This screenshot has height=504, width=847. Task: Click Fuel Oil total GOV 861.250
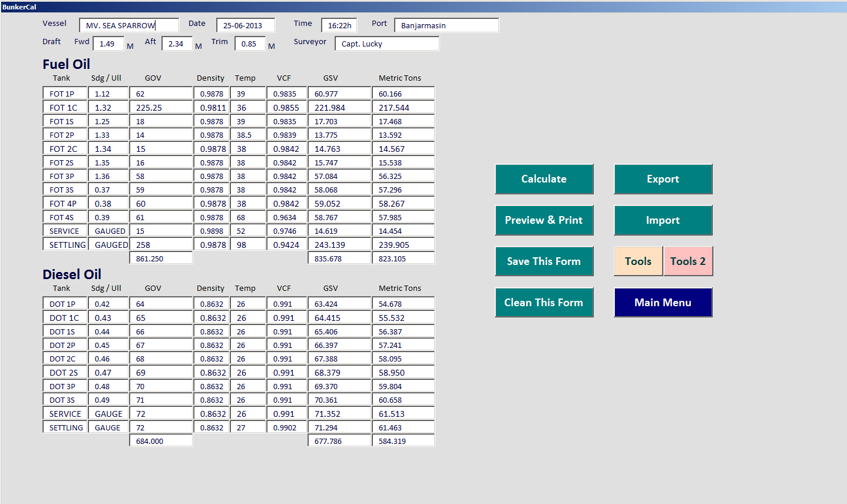tap(161, 258)
